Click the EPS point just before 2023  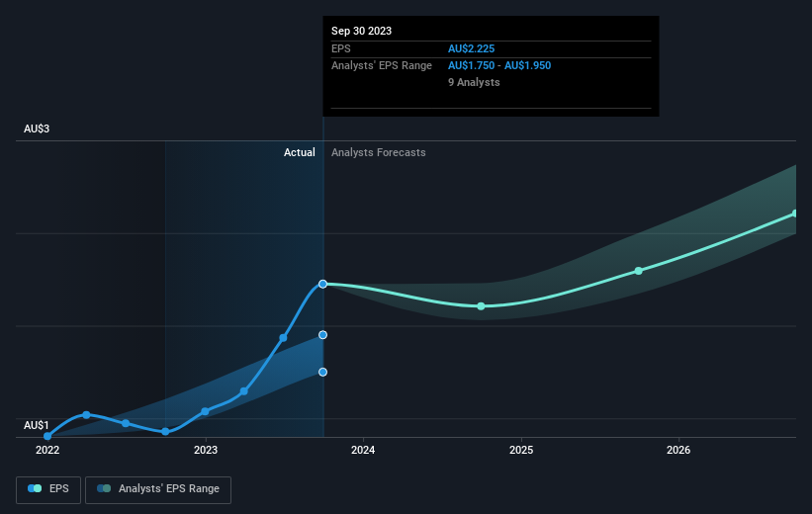165,431
